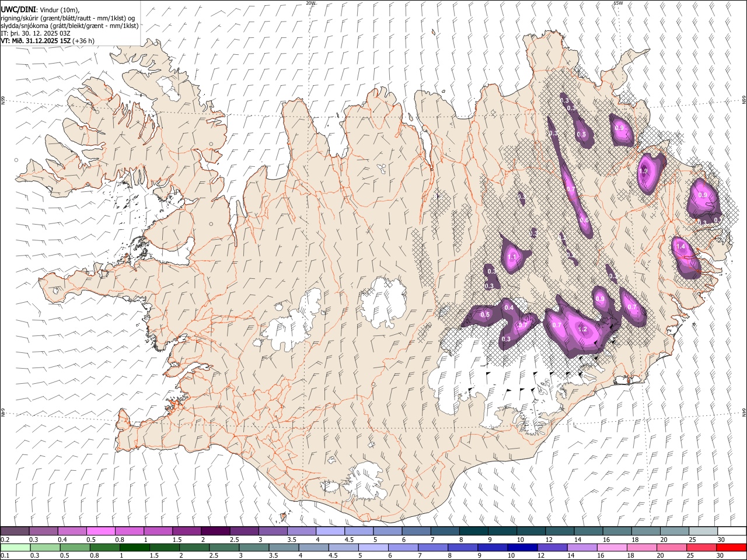Click the bottom-row swatch labeled 25
Viewport: 747px width, 560px height.
[700, 547]
